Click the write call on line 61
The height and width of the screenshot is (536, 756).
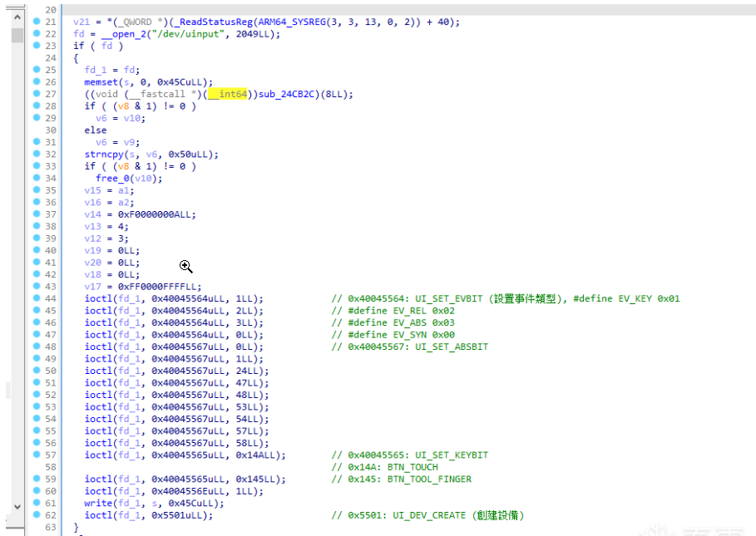tap(98, 504)
